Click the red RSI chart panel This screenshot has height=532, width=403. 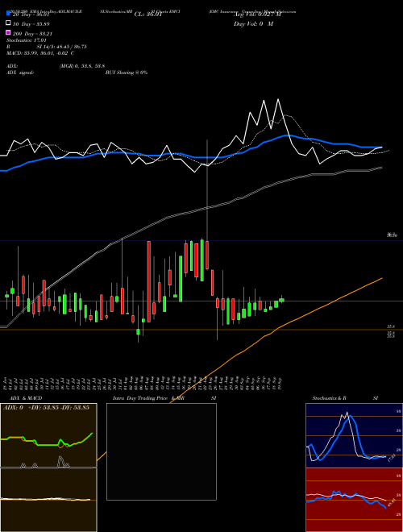(354, 500)
